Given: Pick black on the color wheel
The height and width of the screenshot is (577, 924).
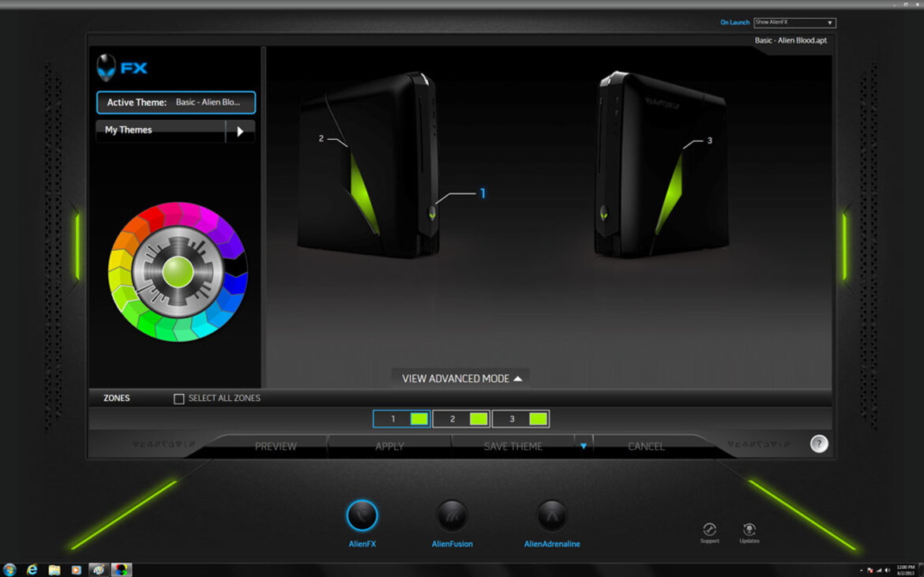Looking at the screenshot, I should pyautogui.click(x=237, y=265).
